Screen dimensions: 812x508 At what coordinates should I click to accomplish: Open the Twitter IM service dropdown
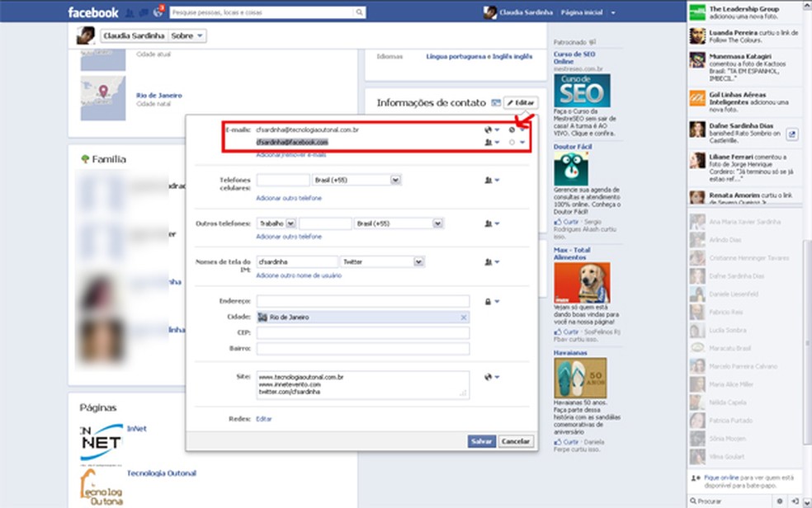tap(382, 261)
